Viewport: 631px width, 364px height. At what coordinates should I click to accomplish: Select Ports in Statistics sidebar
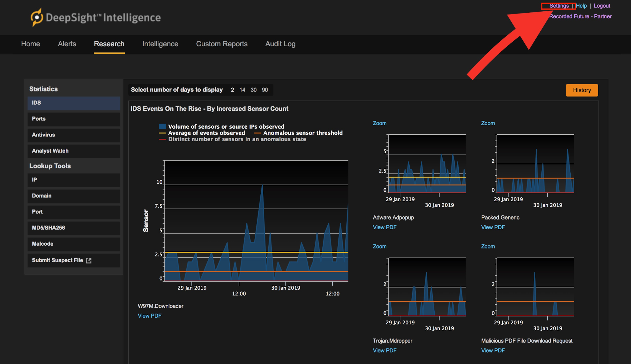coord(74,119)
